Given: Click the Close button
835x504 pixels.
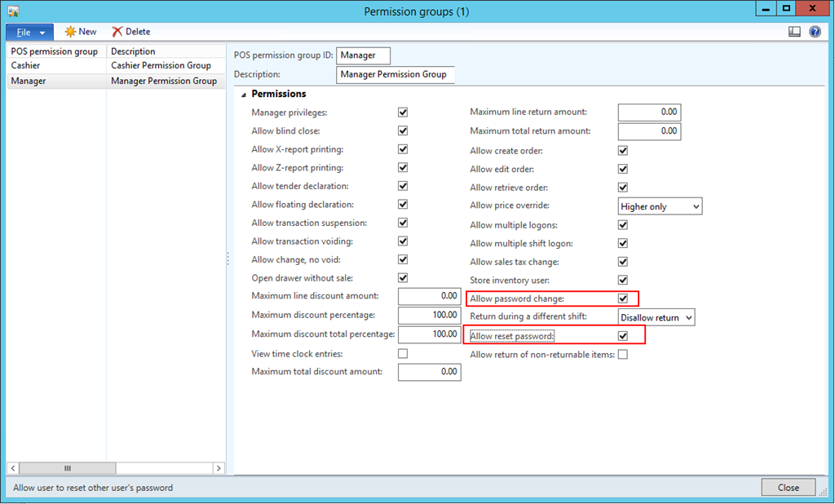Looking at the screenshot, I should (788, 488).
